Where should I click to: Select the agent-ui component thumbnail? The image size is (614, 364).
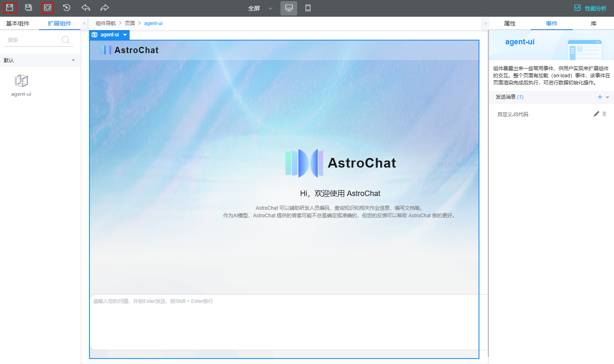point(21,85)
